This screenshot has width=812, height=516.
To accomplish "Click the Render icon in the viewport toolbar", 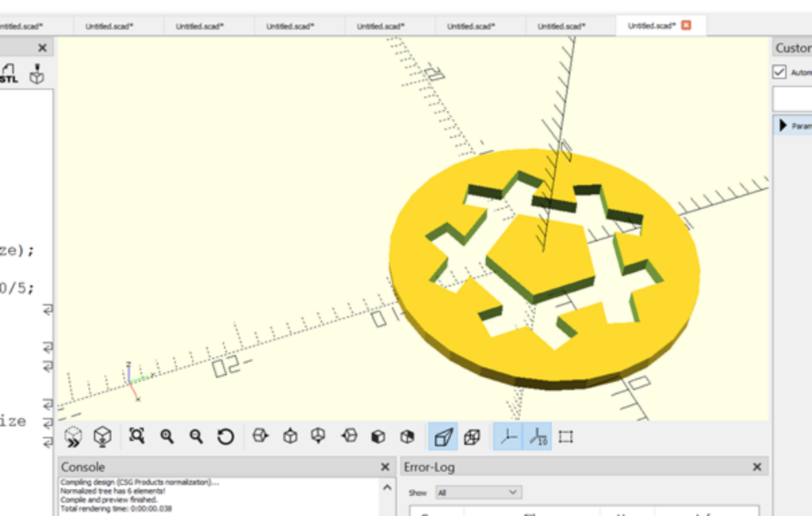I will 102,437.
